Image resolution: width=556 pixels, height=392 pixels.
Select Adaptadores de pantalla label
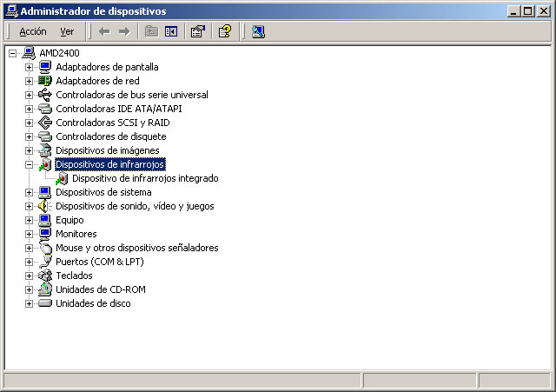(x=107, y=67)
